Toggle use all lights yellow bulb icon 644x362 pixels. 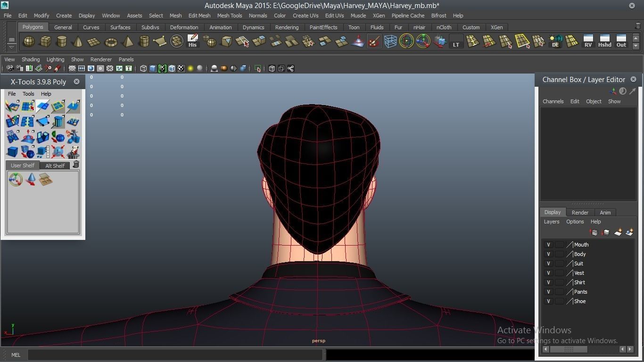tap(190, 69)
